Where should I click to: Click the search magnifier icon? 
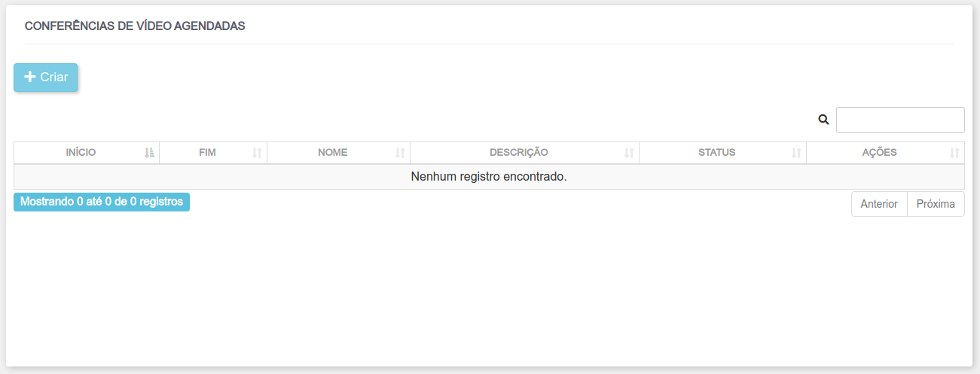click(823, 120)
